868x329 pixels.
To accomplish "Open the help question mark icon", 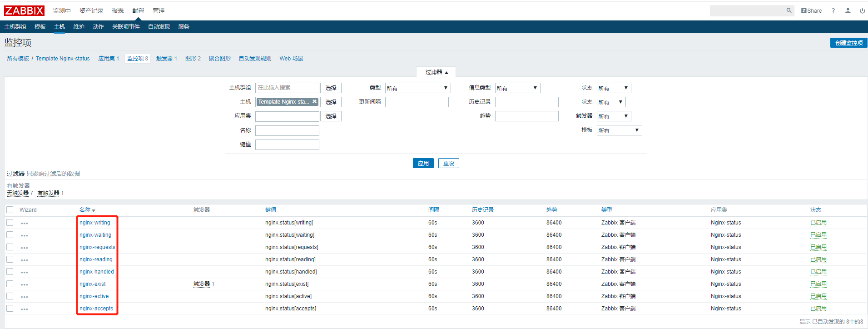I will coord(833,10).
